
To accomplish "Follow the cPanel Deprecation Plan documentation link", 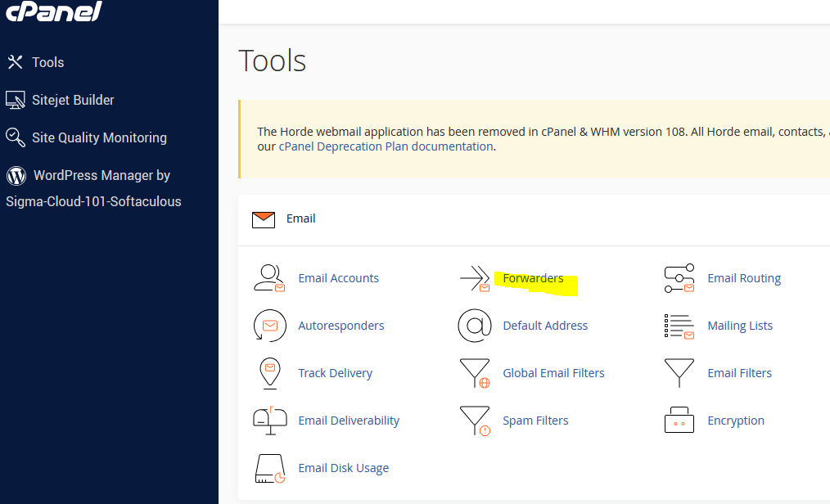I will pos(386,146).
